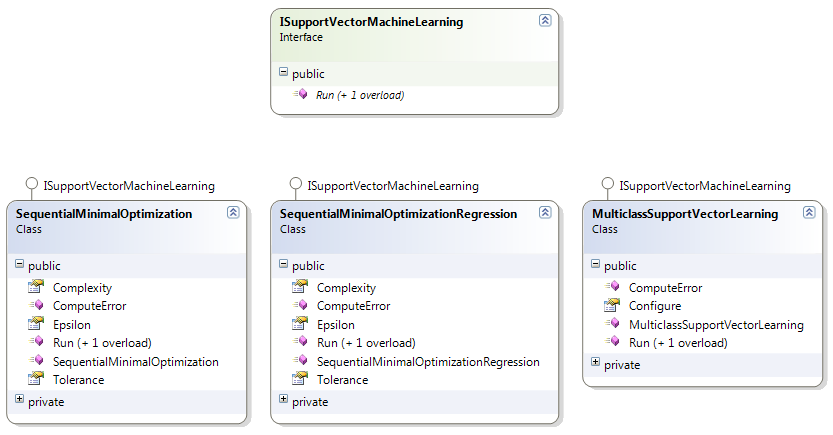Collapse the SequentialMinimalOptimization class chevron
The image size is (833, 435).
[x=233, y=212]
